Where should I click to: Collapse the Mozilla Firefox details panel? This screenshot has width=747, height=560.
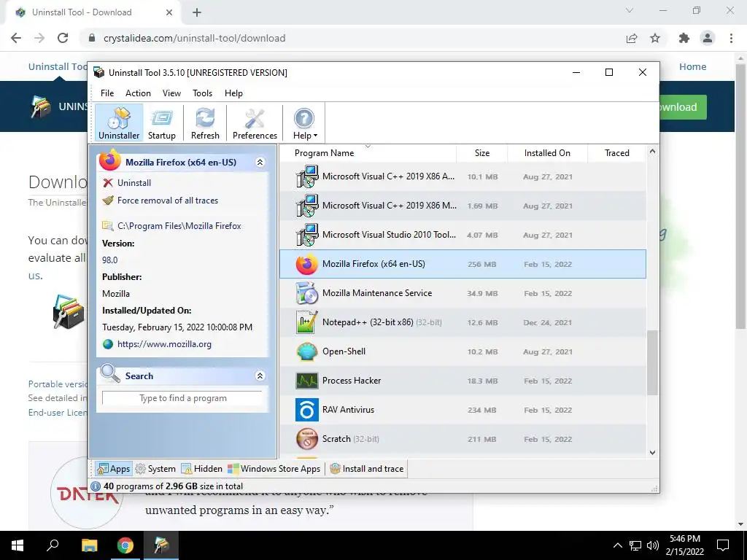pyautogui.click(x=260, y=163)
